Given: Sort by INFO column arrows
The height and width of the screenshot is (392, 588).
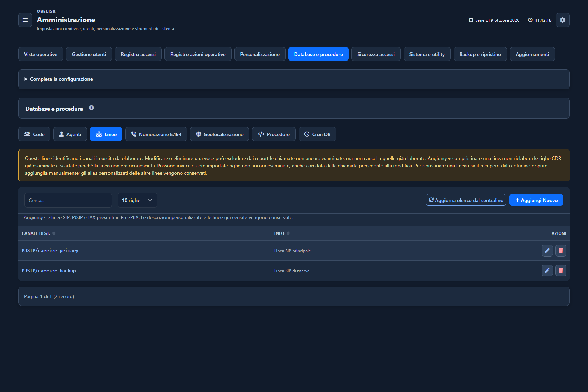Looking at the screenshot, I should (288, 233).
